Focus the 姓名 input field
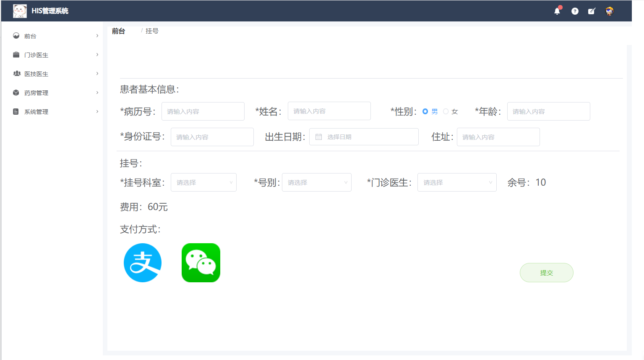The height and width of the screenshot is (360, 644). point(329,111)
